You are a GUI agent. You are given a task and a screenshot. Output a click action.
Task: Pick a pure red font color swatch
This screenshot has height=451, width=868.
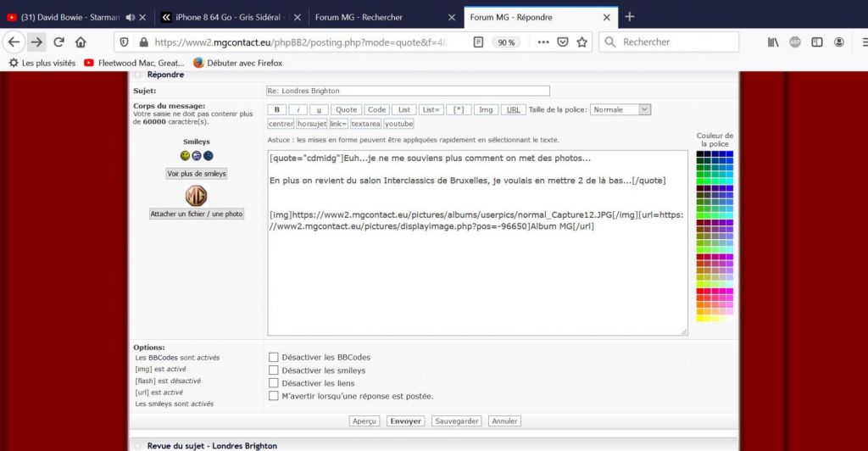[700, 291]
